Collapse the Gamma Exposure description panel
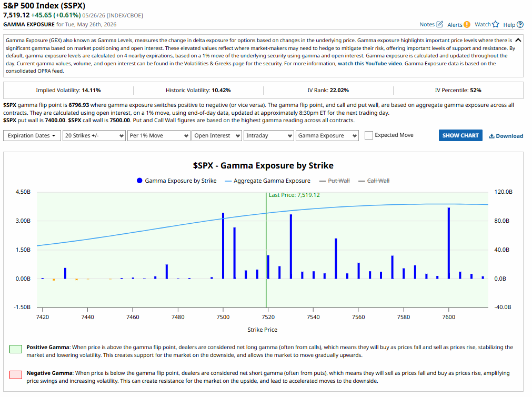 pyautogui.click(x=518, y=41)
